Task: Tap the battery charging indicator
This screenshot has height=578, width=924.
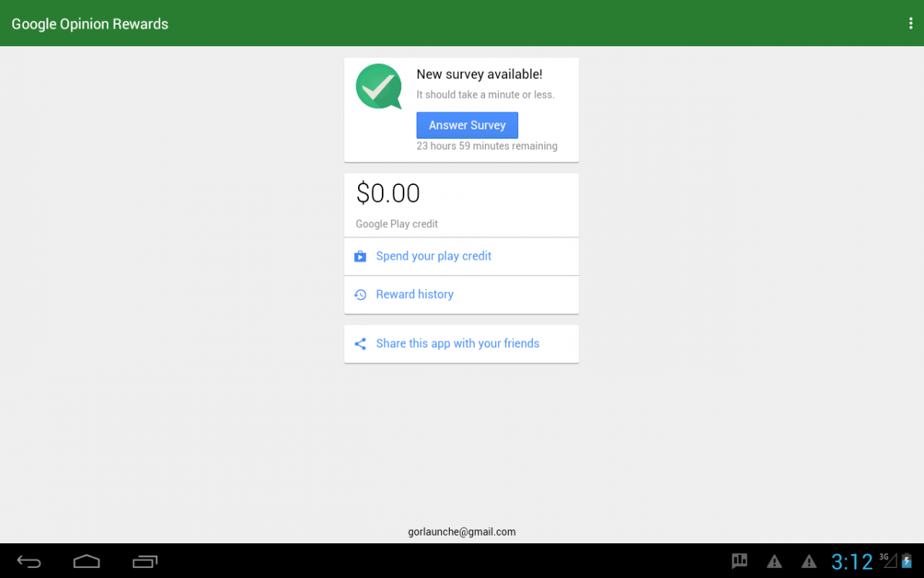Action: point(907,561)
